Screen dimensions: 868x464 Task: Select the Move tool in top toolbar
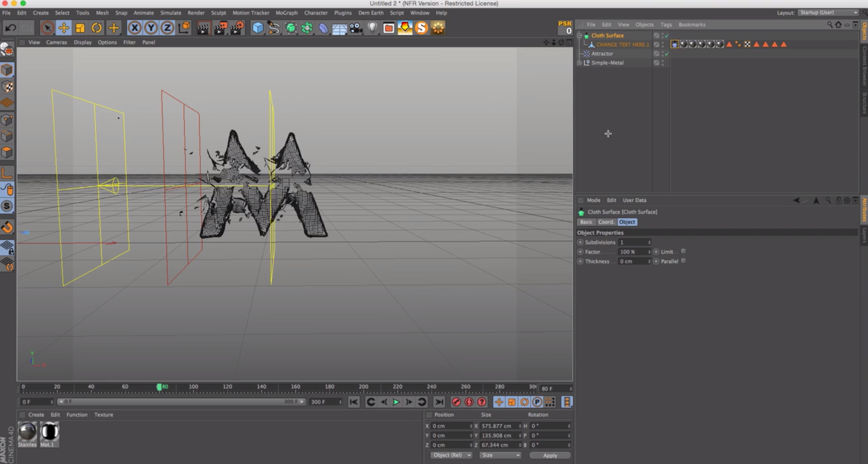point(64,28)
